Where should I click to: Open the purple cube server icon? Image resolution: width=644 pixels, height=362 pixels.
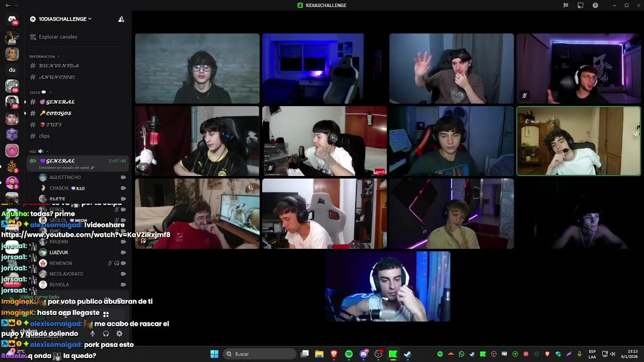click(x=12, y=134)
